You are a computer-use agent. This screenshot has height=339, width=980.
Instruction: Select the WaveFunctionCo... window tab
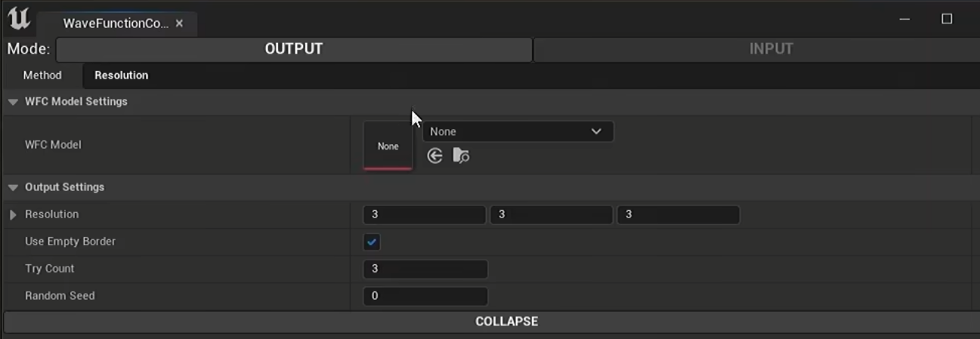point(116,23)
